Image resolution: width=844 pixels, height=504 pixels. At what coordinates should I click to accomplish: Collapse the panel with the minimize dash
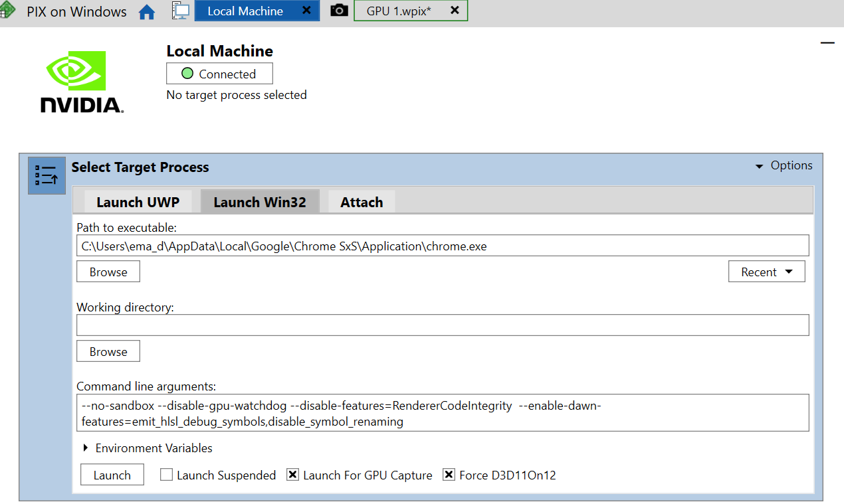(827, 42)
